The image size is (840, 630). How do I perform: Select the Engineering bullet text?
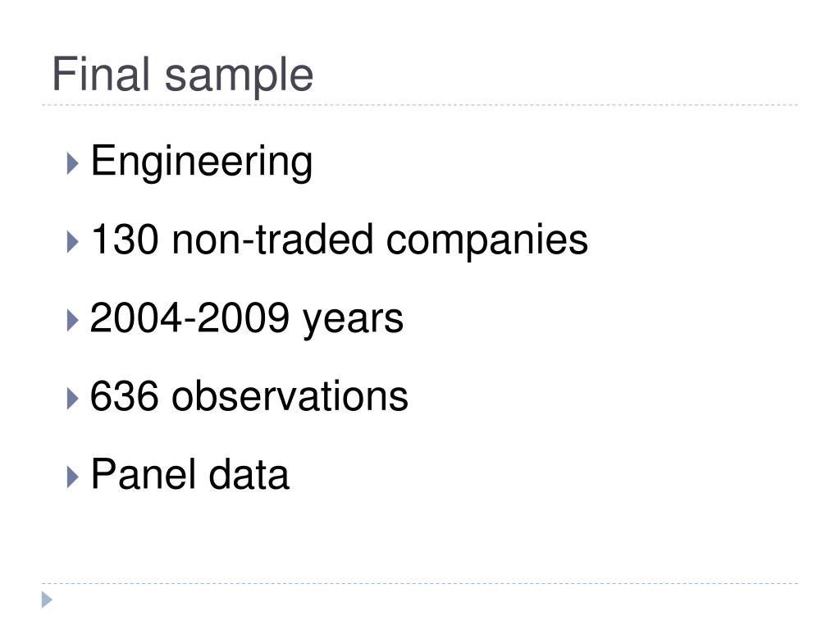tap(202, 162)
